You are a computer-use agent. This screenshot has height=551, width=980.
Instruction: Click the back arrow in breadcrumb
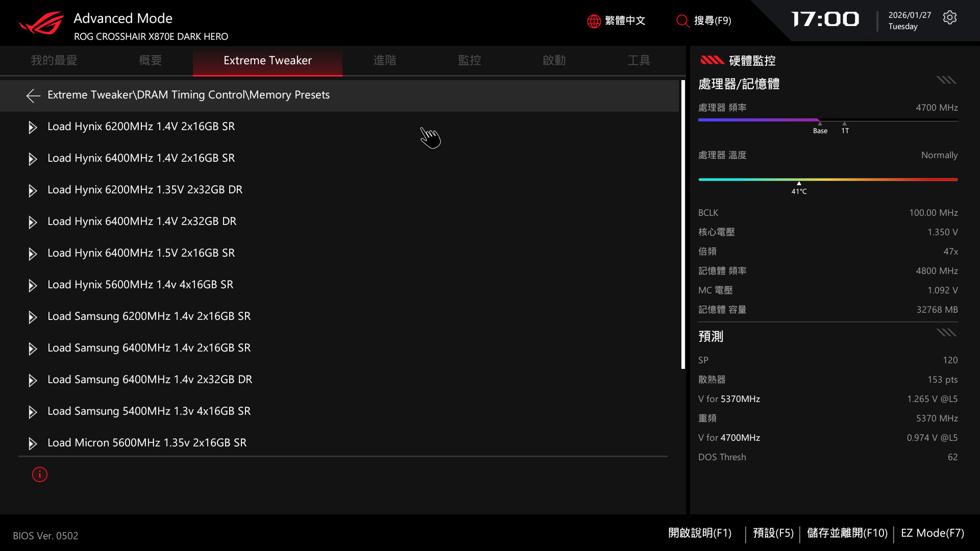pos(33,95)
